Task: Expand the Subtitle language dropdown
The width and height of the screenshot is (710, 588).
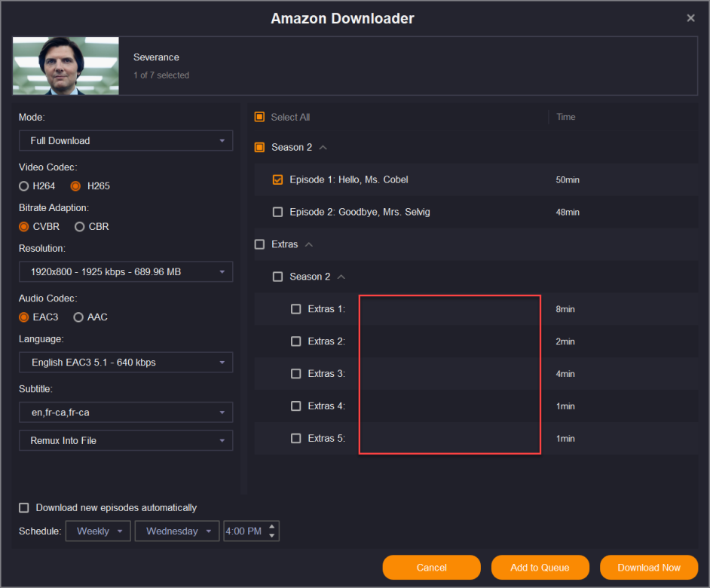Action: 126,412
